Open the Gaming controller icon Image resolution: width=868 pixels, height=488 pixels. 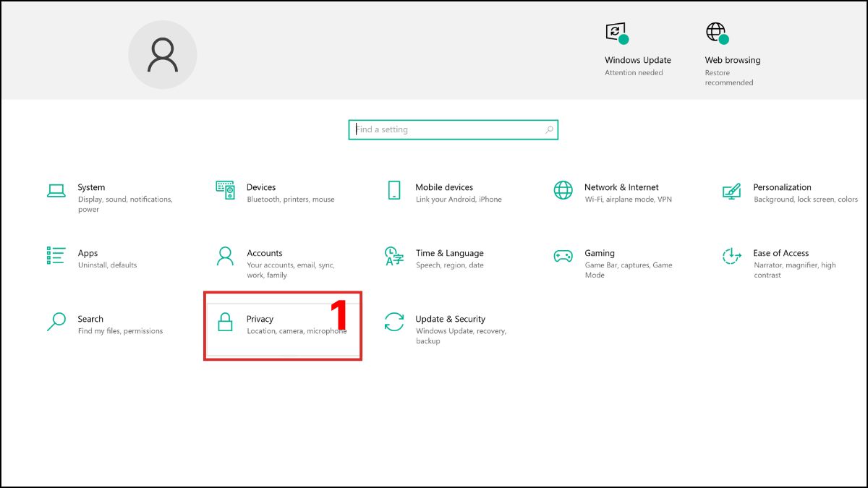tap(563, 256)
